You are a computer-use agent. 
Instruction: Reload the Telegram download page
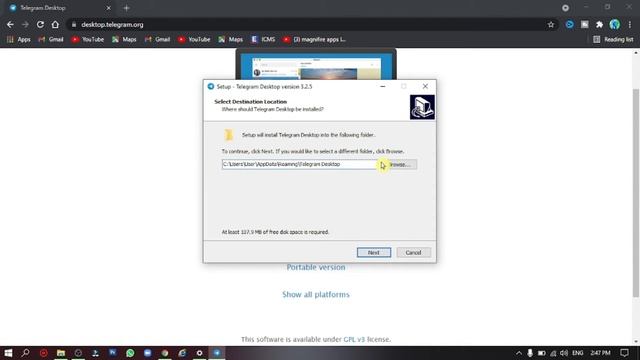[x=40, y=24]
